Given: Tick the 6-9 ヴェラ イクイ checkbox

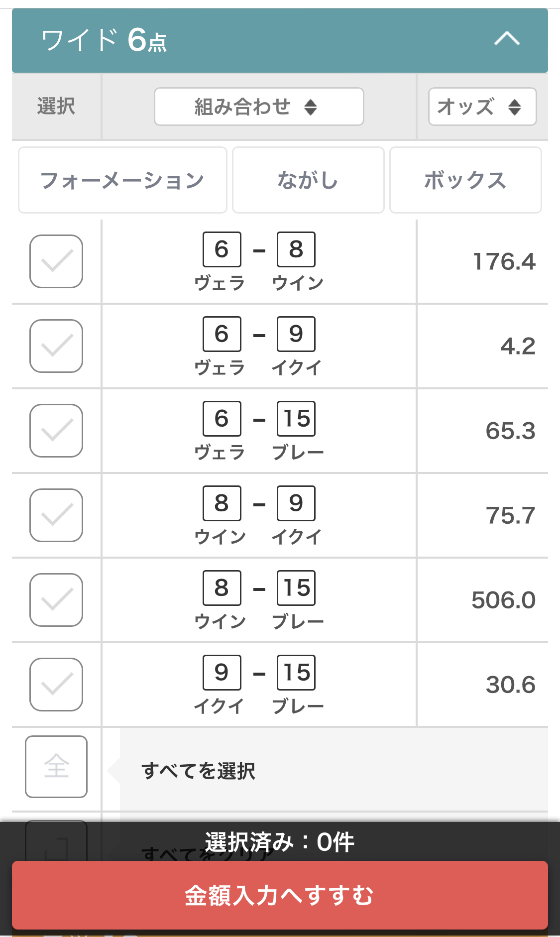Looking at the screenshot, I should tap(56, 346).
